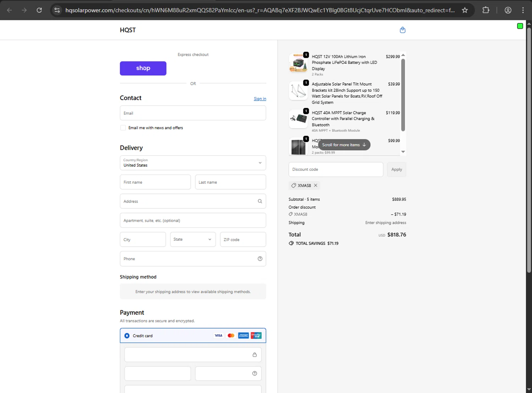Screen dimensions: 532x393
Task: Click the Sign in link
Action: coord(260,99)
